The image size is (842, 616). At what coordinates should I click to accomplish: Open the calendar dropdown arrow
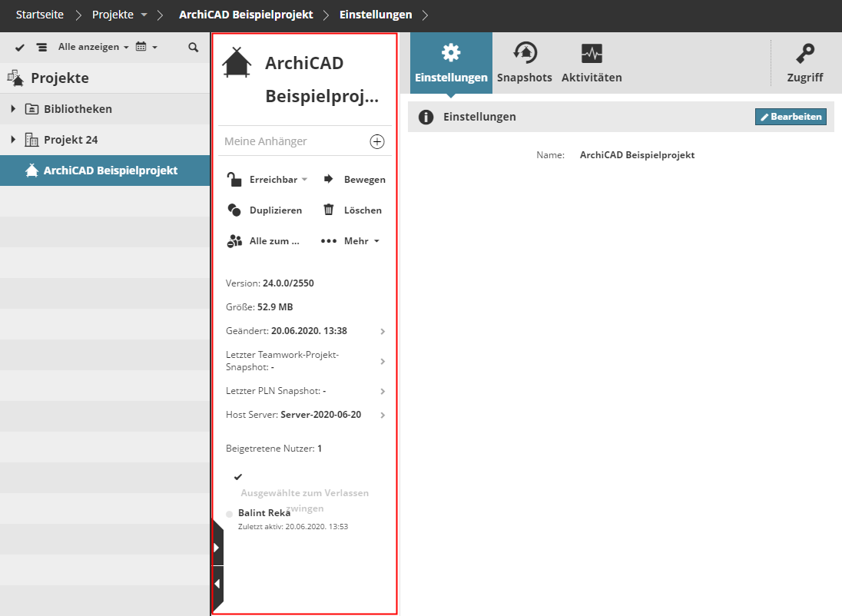(154, 48)
